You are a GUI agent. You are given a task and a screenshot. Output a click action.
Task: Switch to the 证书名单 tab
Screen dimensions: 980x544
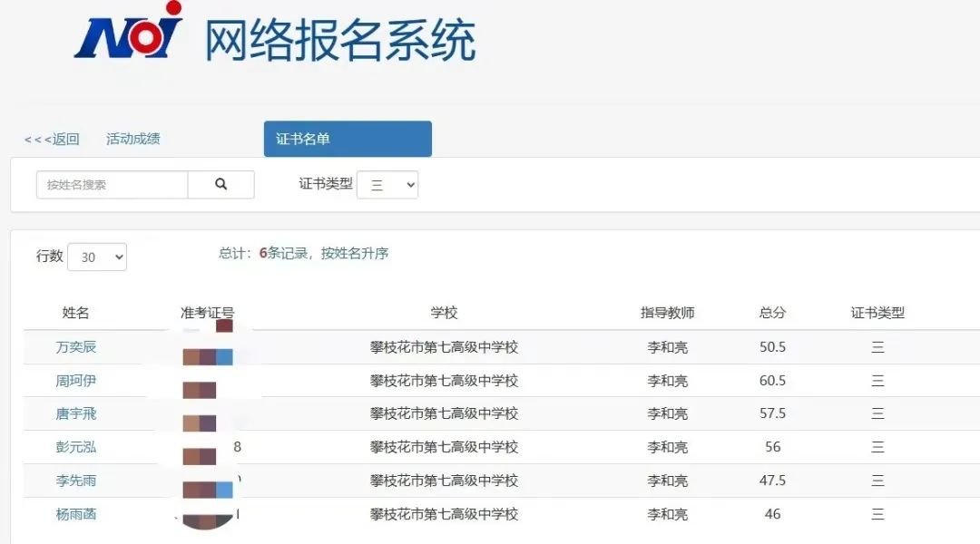pos(348,139)
